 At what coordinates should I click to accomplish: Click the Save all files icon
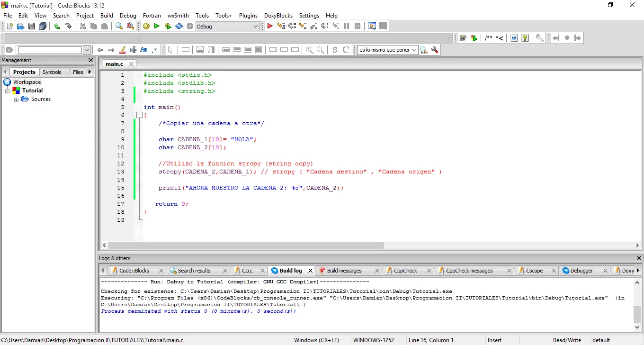(43, 27)
